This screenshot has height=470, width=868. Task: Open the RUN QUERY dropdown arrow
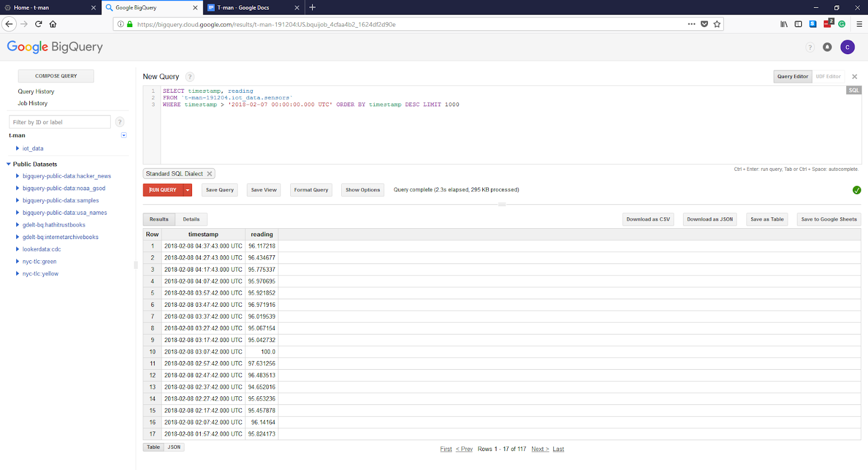tap(188, 190)
